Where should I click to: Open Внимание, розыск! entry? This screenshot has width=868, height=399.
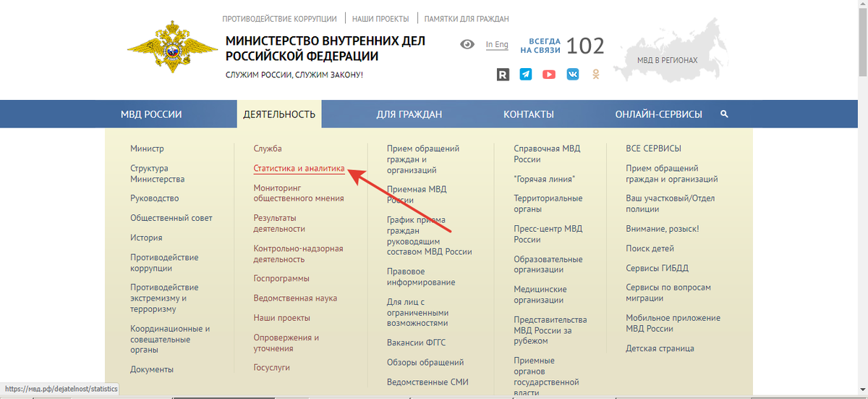click(x=662, y=229)
